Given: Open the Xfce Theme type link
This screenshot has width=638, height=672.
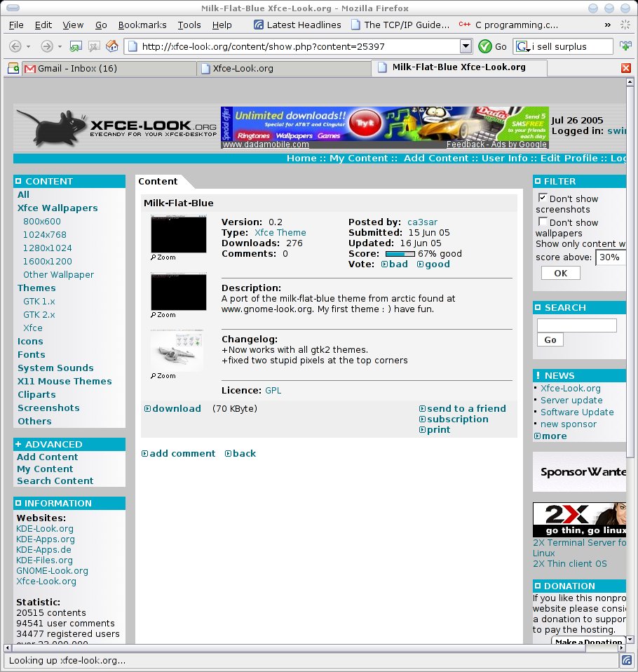Looking at the screenshot, I should coord(280,233).
